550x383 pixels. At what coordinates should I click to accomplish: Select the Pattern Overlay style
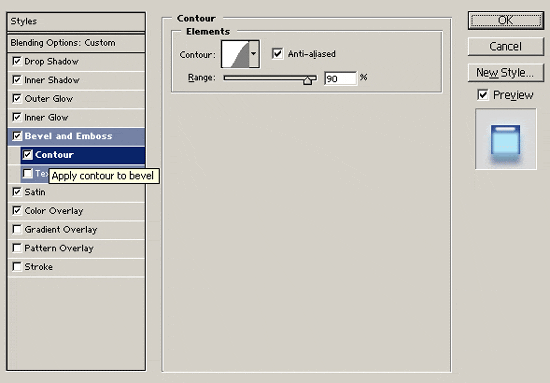pos(76,248)
